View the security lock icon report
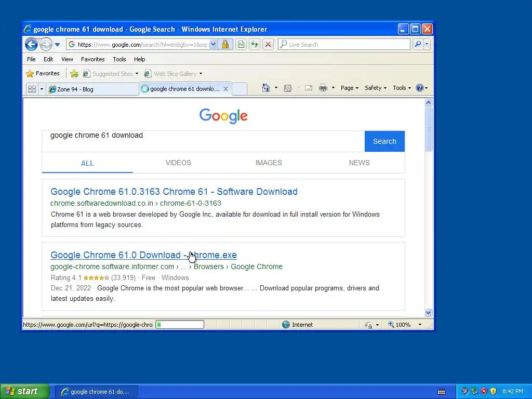Image resolution: width=532 pixels, height=399 pixels. [x=225, y=45]
